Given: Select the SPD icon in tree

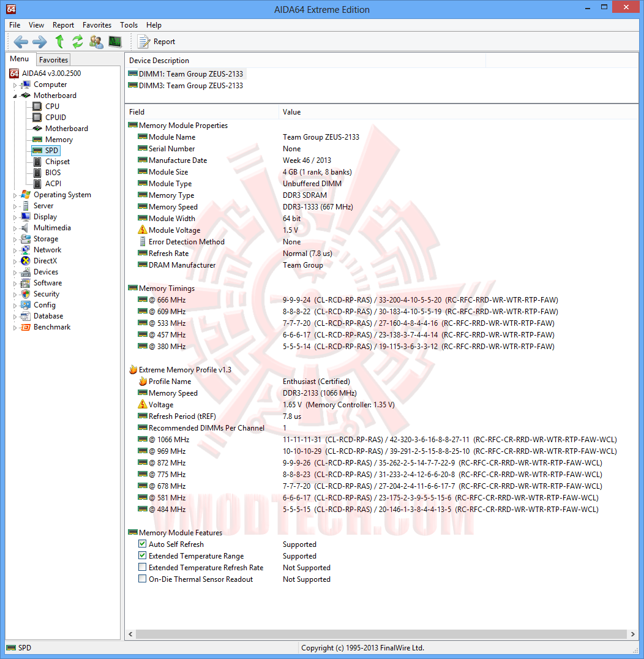Looking at the screenshot, I should 37,151.
